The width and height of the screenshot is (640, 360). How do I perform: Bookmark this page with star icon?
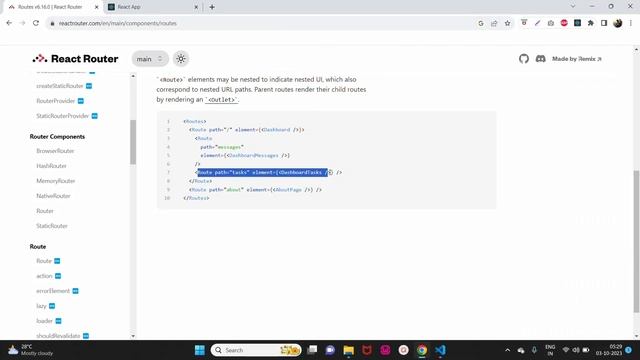pyautogui.click(x=507, y=23)
